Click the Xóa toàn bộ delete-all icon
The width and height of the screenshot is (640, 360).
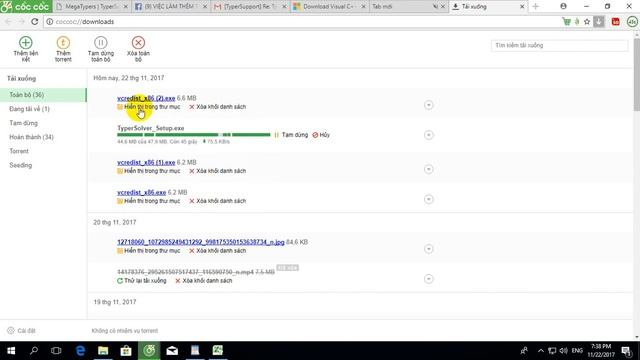[x=138, y=42]
